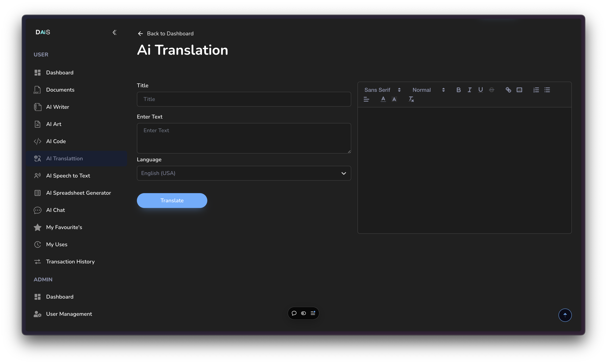607x364 pixels.
Task: Toggle italic formatting in editor toolbar
Action: 470,90
